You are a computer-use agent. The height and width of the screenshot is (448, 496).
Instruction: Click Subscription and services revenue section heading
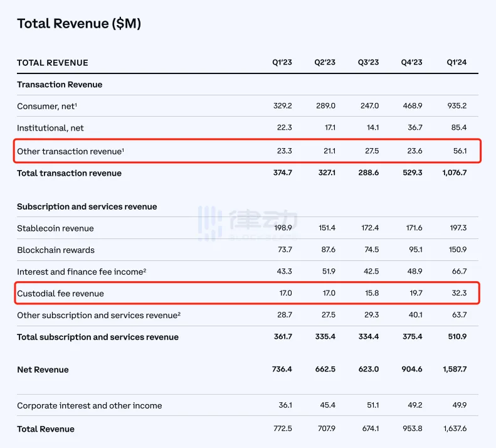pos(87,206)
